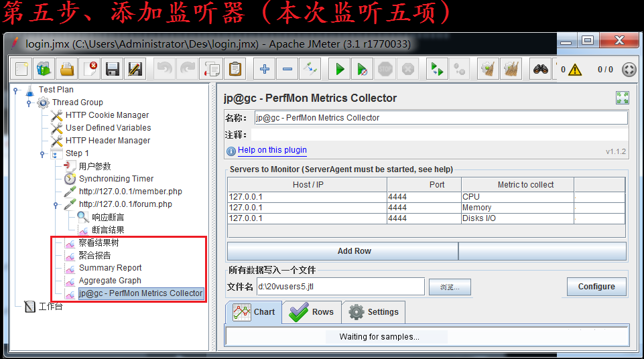Click the Toggle enabled/disabled icon
The height and width of the screenshot is (359, 644).
point(310,69)
